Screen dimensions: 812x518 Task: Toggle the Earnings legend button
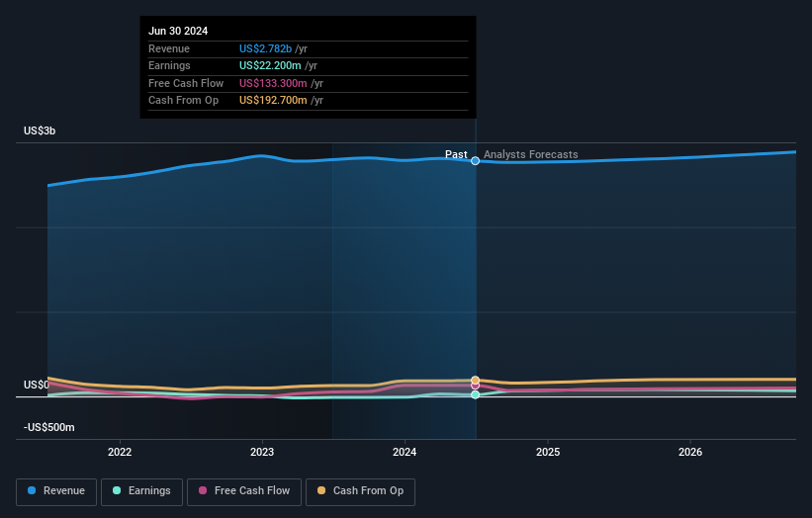coord(141,491)
